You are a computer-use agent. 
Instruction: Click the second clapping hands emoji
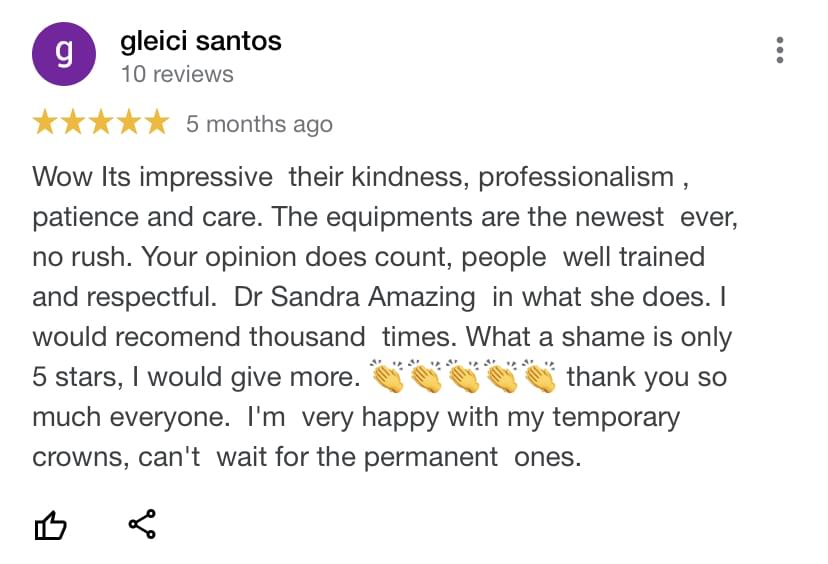(424, 376)
